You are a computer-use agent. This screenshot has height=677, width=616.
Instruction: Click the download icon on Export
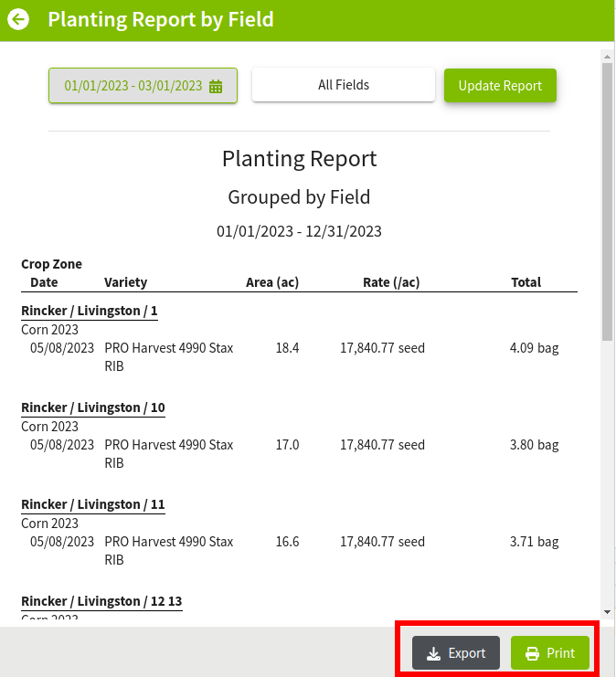coord(433,653)
